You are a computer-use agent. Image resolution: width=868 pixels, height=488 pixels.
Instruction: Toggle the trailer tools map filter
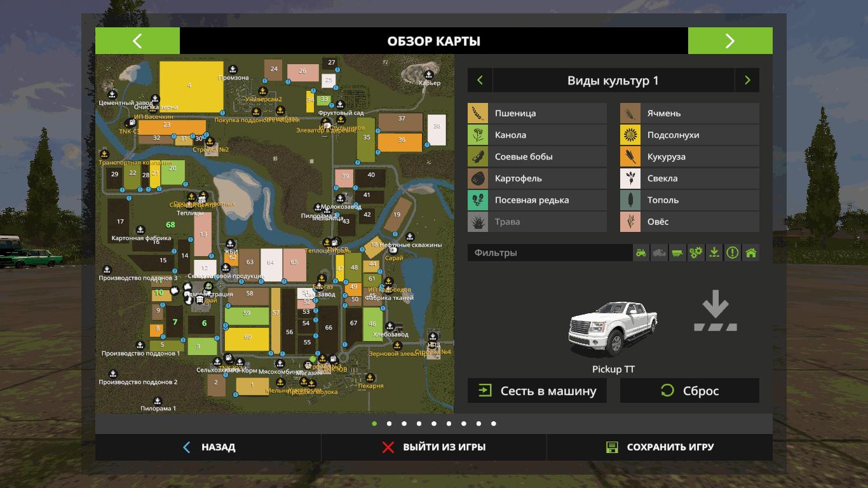(678, 253)
